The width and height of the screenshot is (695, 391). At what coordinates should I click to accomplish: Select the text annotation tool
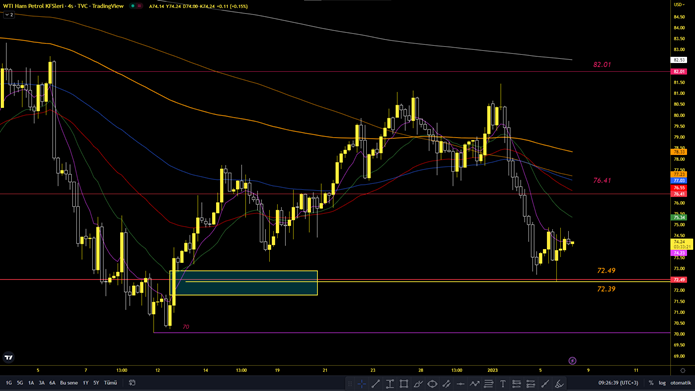point(503,383)
